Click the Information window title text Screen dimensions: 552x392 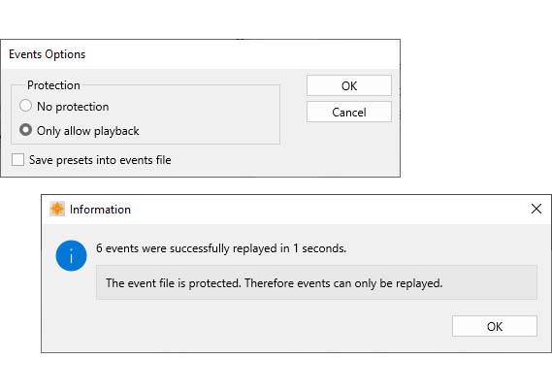tap(100, 210)
